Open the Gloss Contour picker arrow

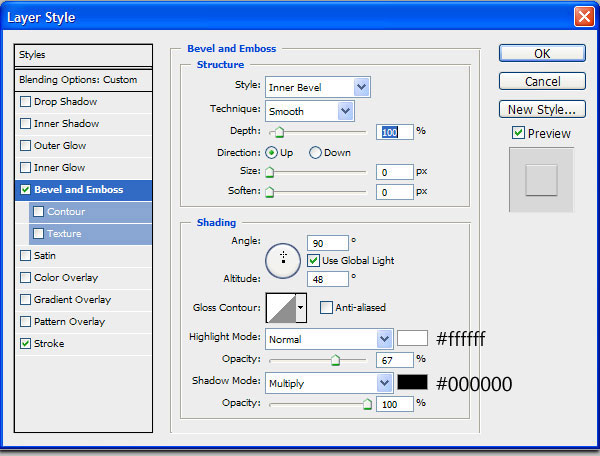point(301,308)
